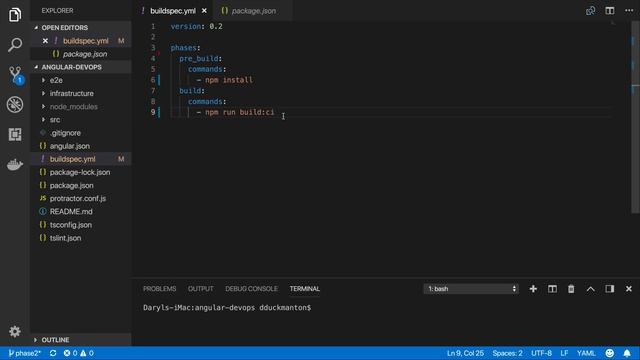640x360 pixels.
Task: Click line number 7 in the gutter
Action: point(153,91)
